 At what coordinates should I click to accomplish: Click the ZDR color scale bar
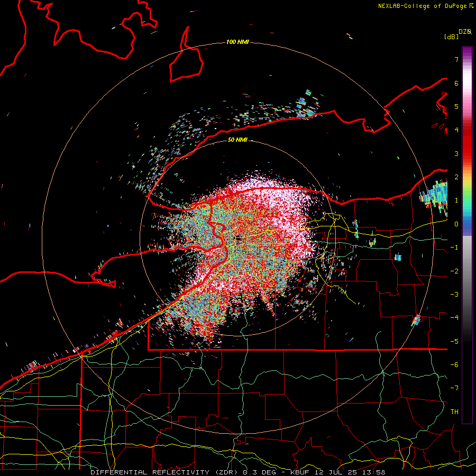pyautogui.click(x=467, y=235)
